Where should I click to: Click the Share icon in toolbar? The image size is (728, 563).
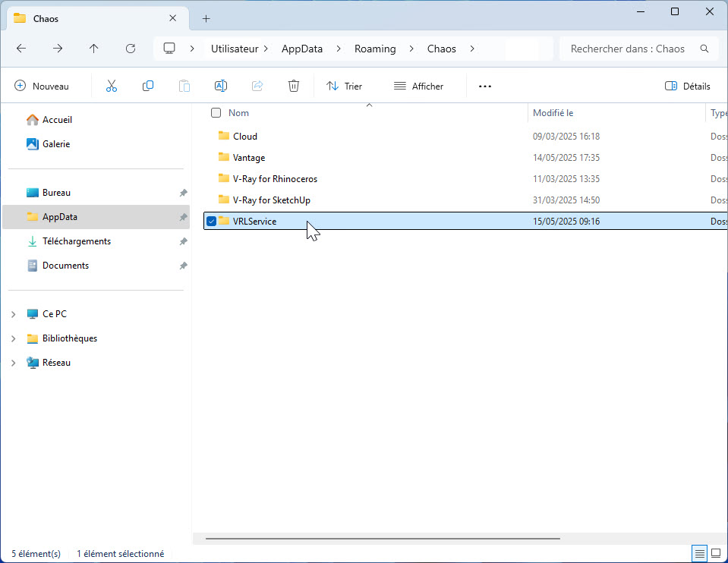[x=257, y=86]
